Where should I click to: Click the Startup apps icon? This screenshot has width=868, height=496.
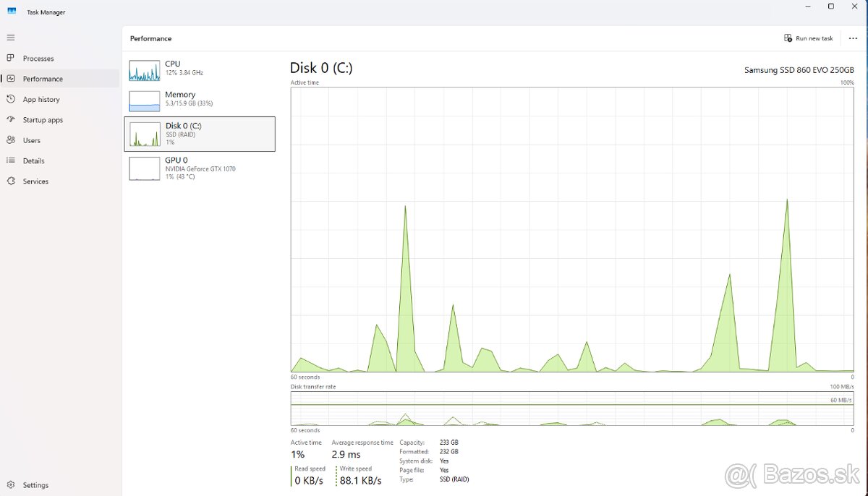(11, 120)
